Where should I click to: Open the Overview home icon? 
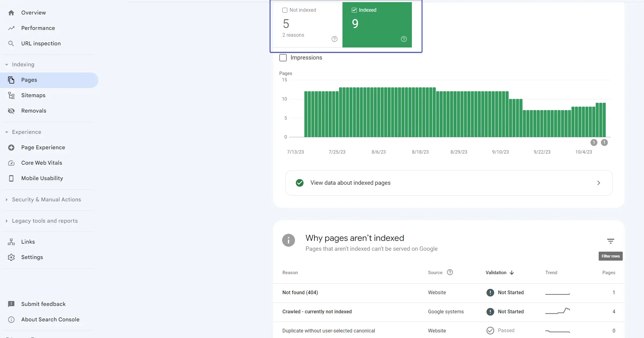11,13
